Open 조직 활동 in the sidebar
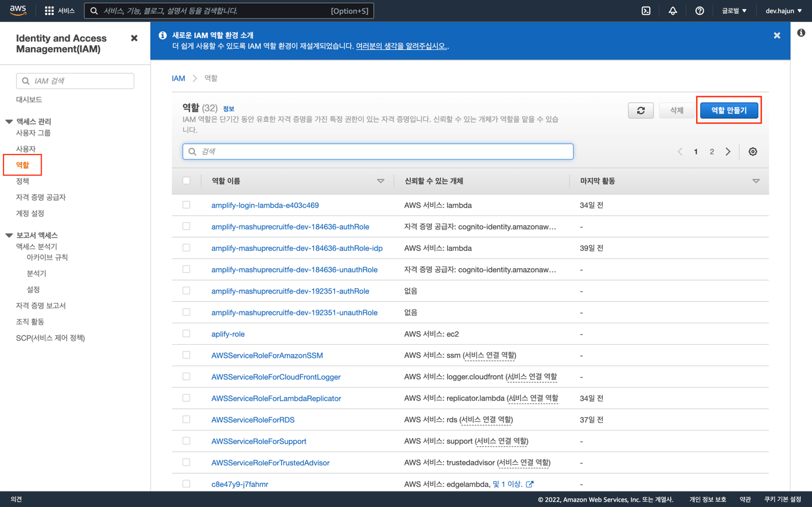Viewport: 812px width, 507px height. (30, 322)
